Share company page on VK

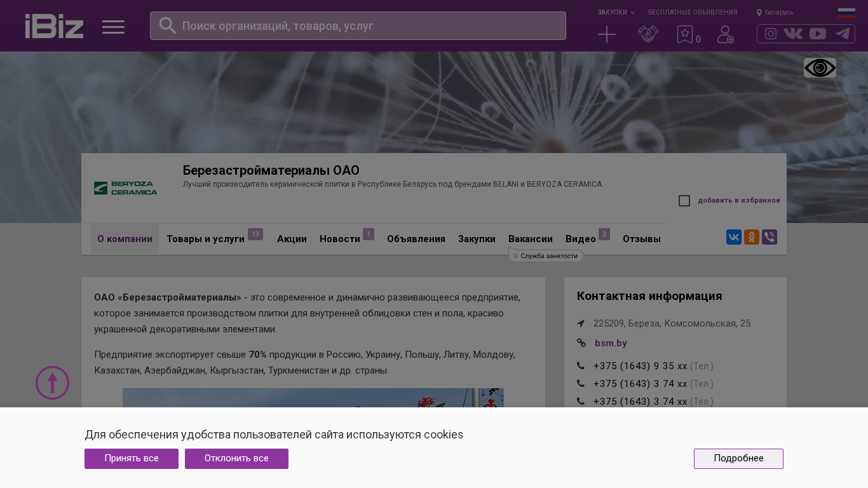(x=734, y=237)
